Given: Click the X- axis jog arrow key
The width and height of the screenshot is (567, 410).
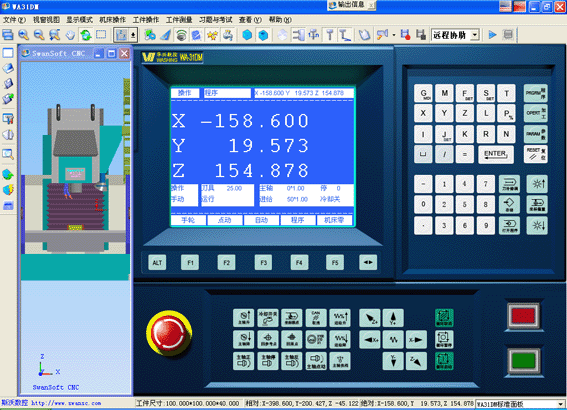Looking at the screenshot, I should click(x=416, y=339).
